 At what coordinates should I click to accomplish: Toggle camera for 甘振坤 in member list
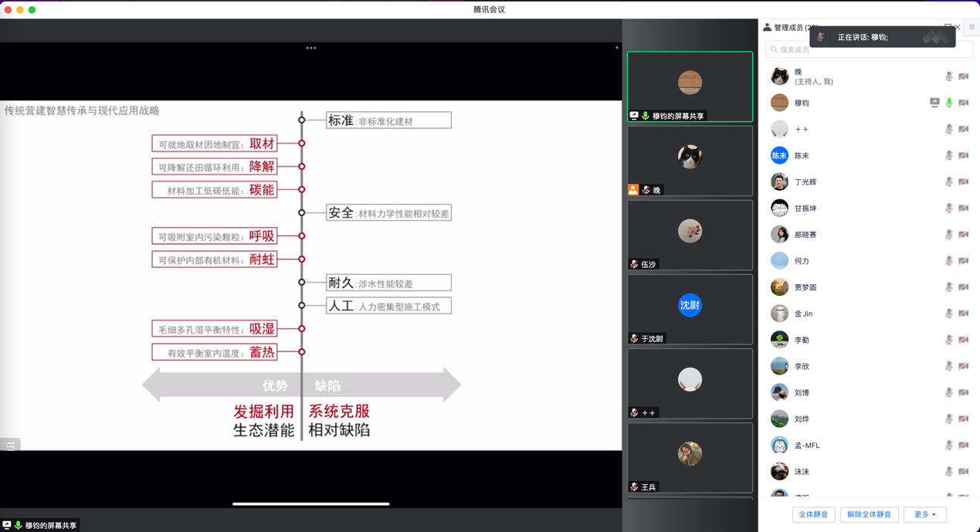pos(963,208)
